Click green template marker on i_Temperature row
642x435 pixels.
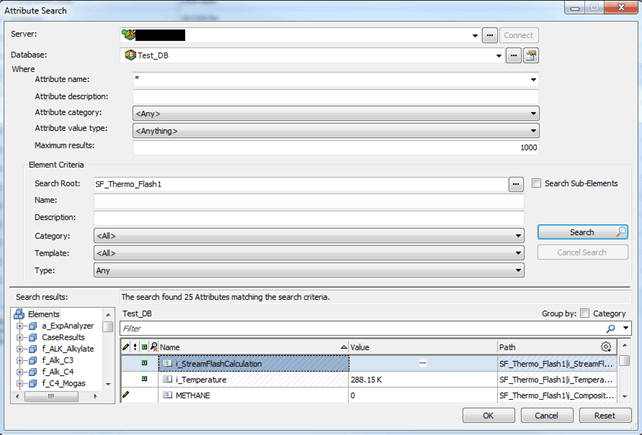click(x=144, y=379)
